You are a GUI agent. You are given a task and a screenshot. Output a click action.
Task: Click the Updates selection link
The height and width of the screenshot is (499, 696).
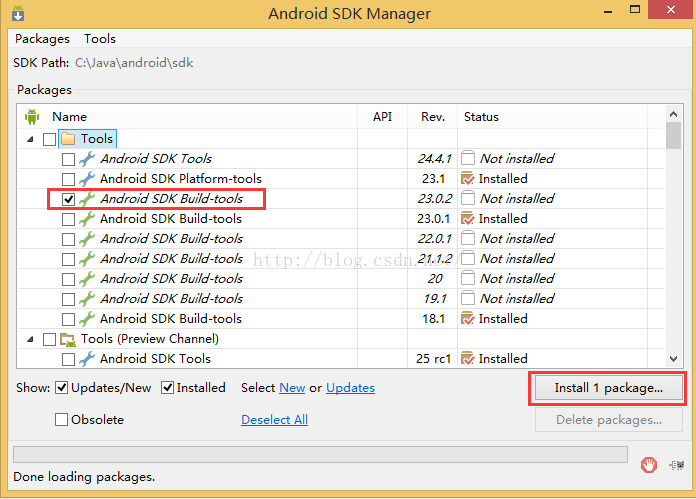pyautogui.click(x=350, y=388)
